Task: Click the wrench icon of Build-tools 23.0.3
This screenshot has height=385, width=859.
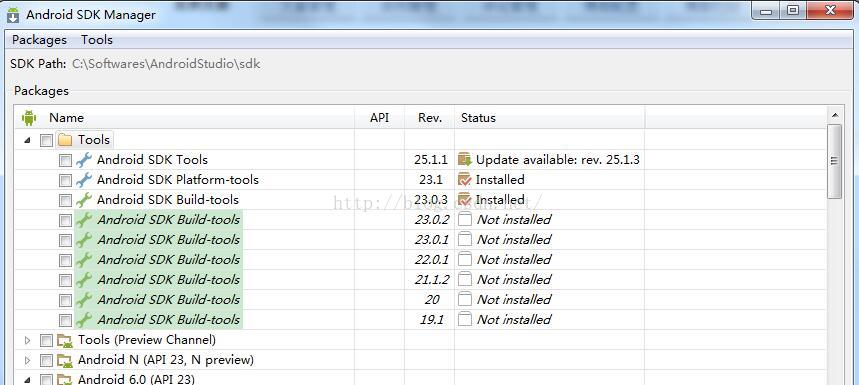Action: click(84, 200)
